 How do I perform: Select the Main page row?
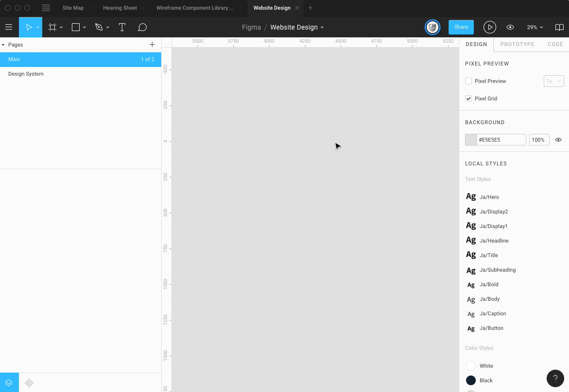point(81,59)
